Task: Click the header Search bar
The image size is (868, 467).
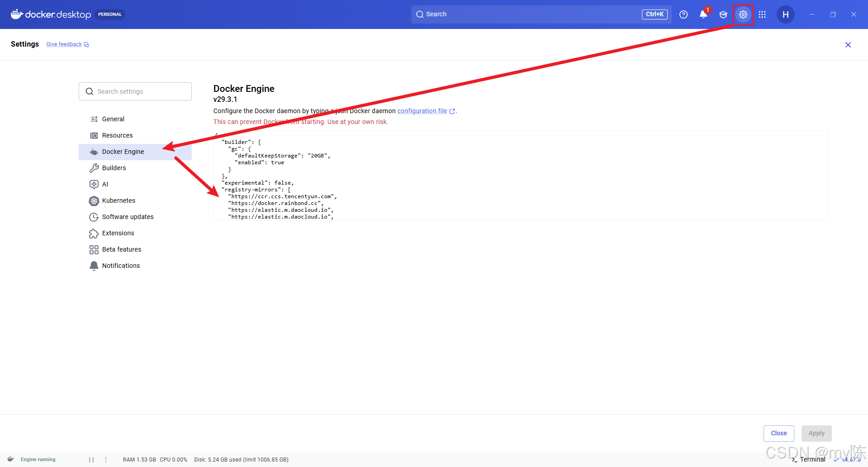Action: 542,14
